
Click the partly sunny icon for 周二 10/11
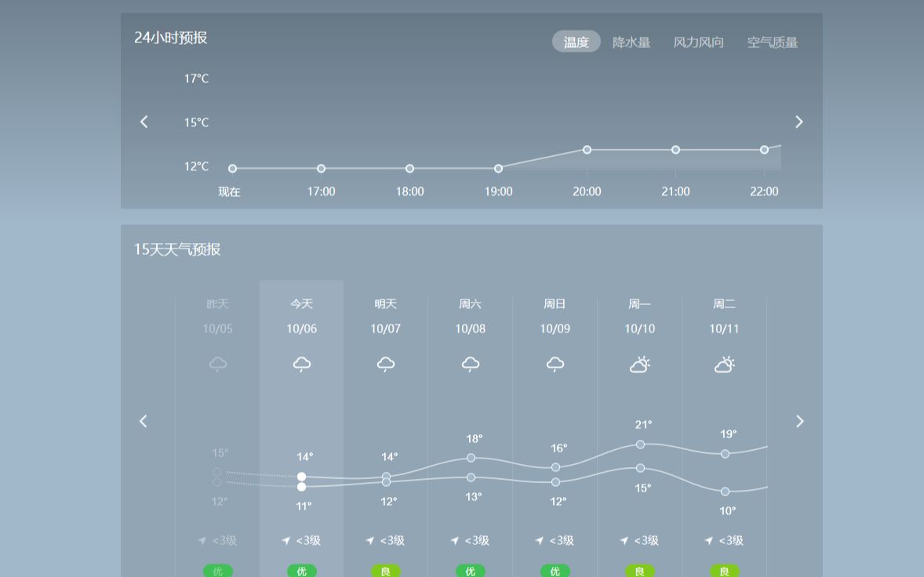(x=724, y=363)
